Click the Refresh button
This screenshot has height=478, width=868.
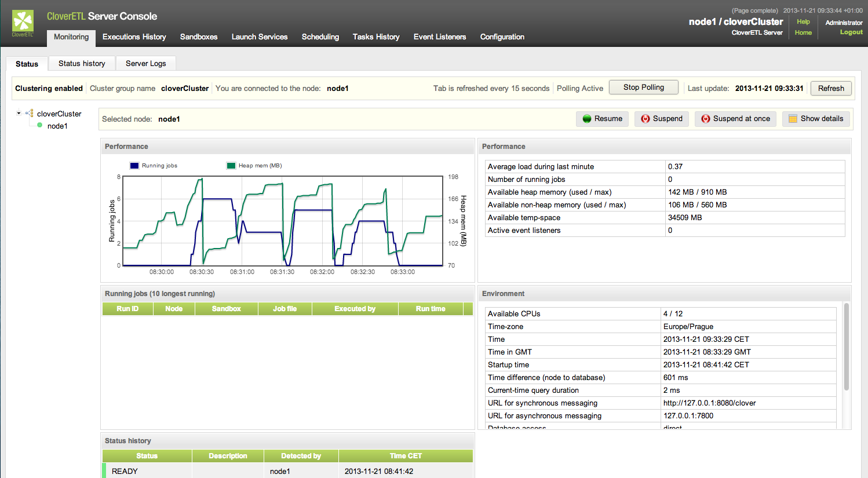tap(831, 88)
